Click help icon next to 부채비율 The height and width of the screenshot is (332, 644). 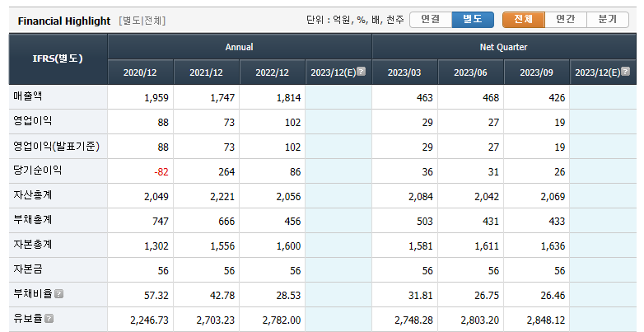(58, 294)
